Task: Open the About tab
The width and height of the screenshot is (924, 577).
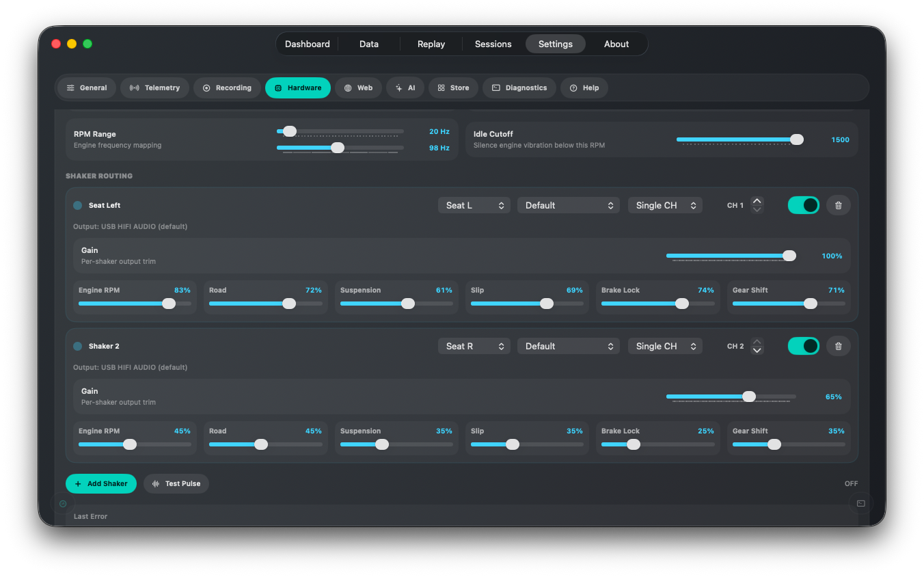Action: click(x=616, y=44)
